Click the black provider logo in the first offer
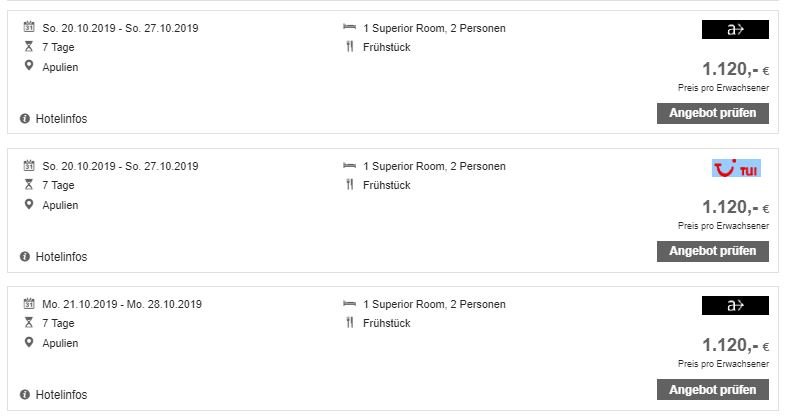Image resolution: width=786 pixels, height=417 pixels. [735, 30]
